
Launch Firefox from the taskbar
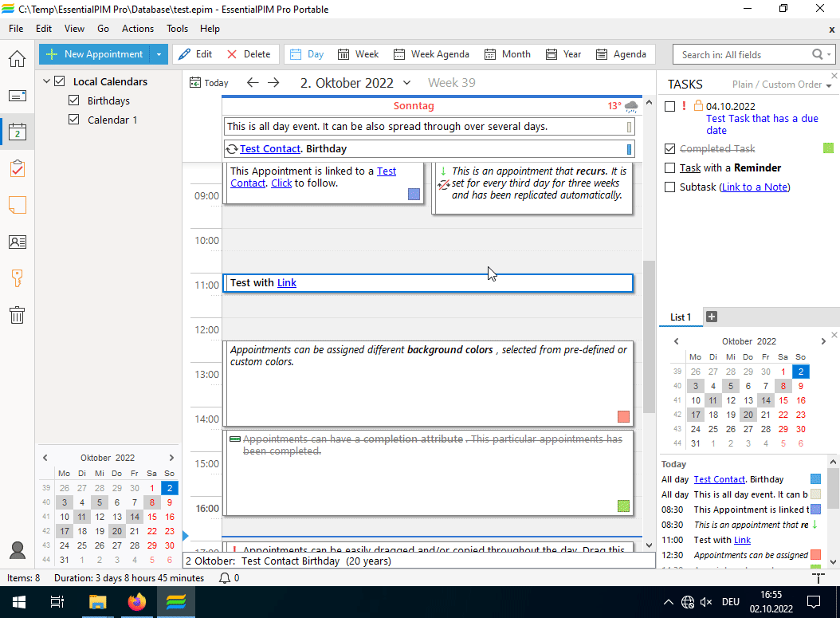point(136,602)
